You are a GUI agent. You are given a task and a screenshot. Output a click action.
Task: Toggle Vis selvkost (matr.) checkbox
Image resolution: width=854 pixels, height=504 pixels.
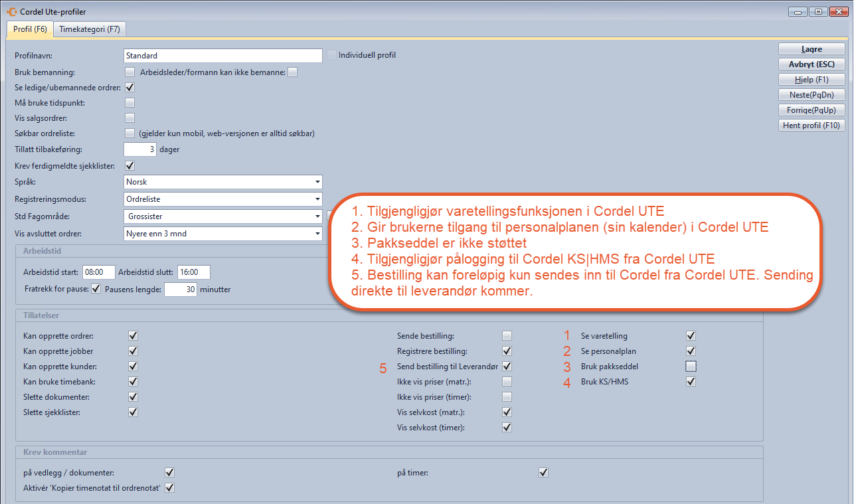(507, 412)
